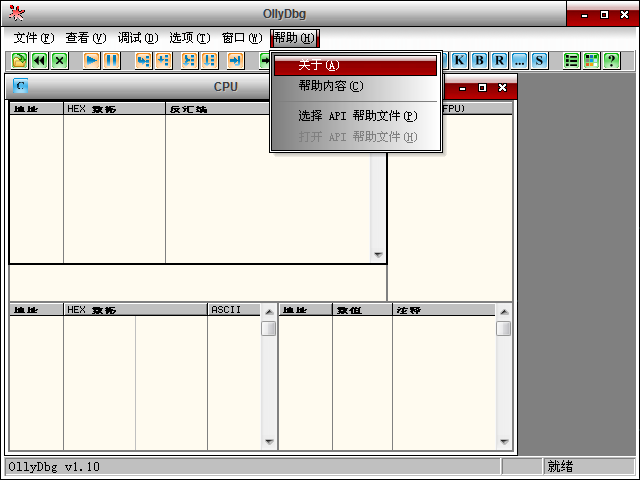
Task: Click dump pane scroll down arrow
Action: click(x=269, y=442)
